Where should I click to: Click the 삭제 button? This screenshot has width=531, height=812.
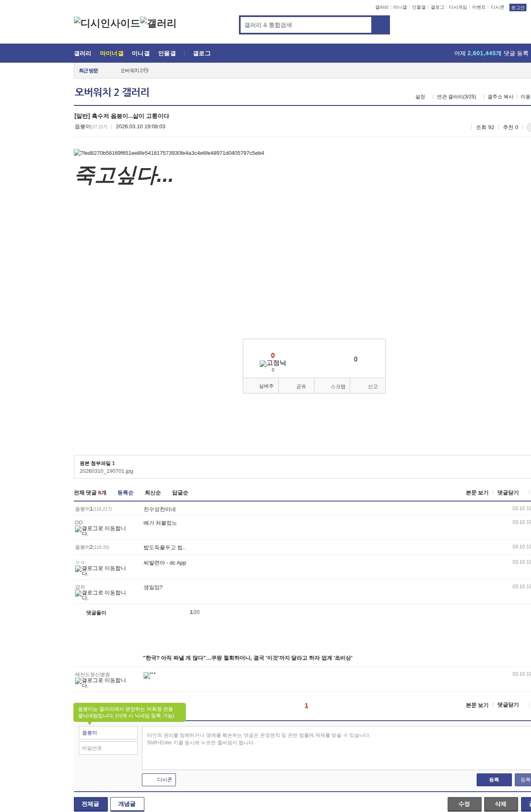click(x=501, y=804)
